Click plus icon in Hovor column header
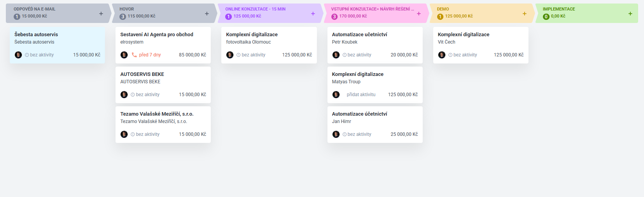Screen dimensions: 644x197 point(207,14)
